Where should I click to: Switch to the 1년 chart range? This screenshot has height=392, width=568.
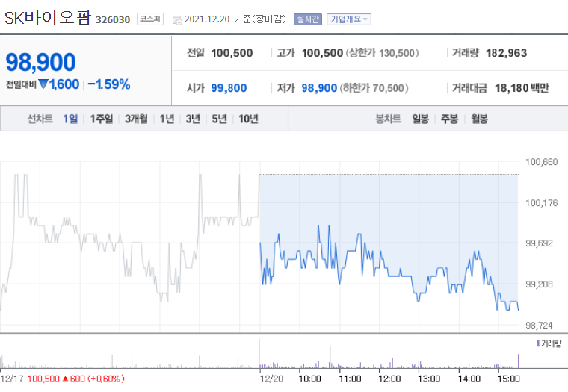pyautogui.click(x=167, y=119)
